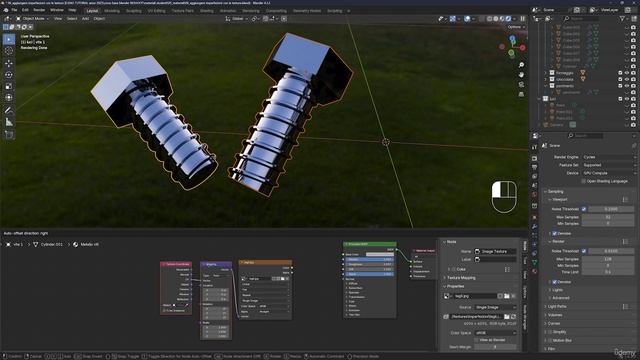This screenshot has height=360, width=640.
Task: Open the Render menu
Action: (x=39, y=10)
